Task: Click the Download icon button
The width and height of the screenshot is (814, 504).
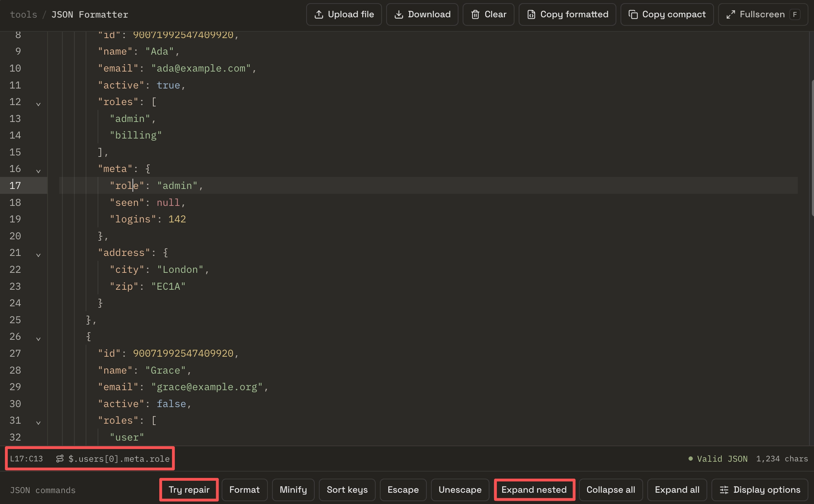Action: [422, 14]
